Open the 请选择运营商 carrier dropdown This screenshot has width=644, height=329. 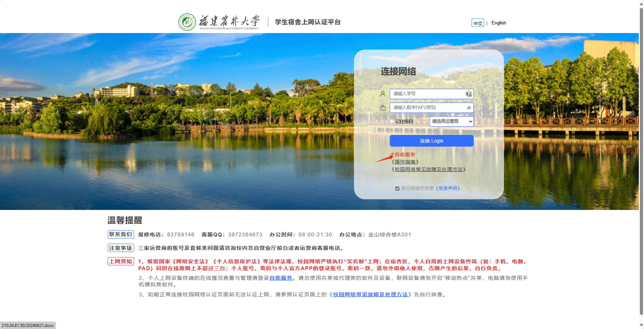pyautogui.click(x=451, y=121)
